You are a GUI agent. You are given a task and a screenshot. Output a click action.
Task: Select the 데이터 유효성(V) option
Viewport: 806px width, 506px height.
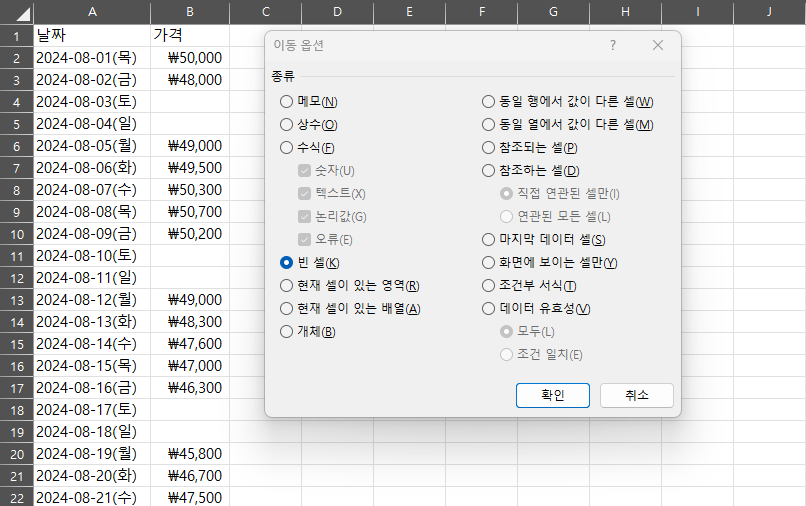coord(536,309)
